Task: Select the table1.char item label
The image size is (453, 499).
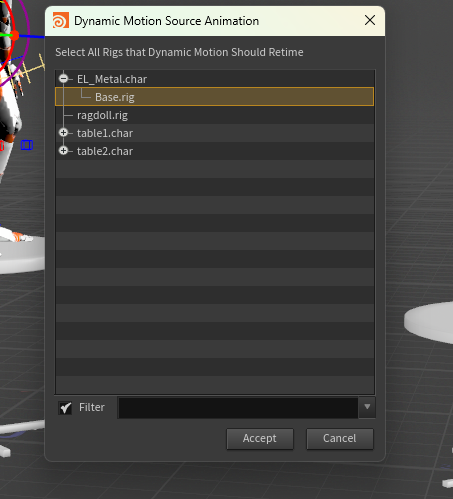Action: click(105, 133)
